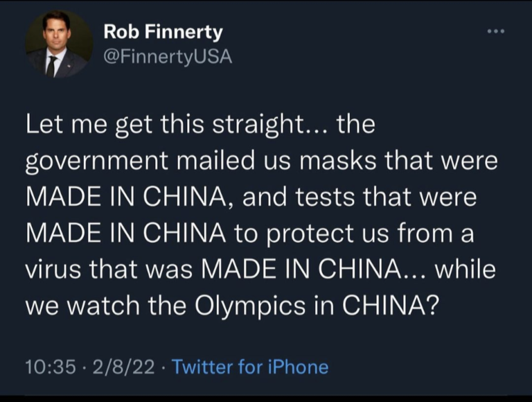The height and width of the screenshot is (402, 532).
Task: Open Rob Finnerty's profile picture
Action: pos(59,44)
